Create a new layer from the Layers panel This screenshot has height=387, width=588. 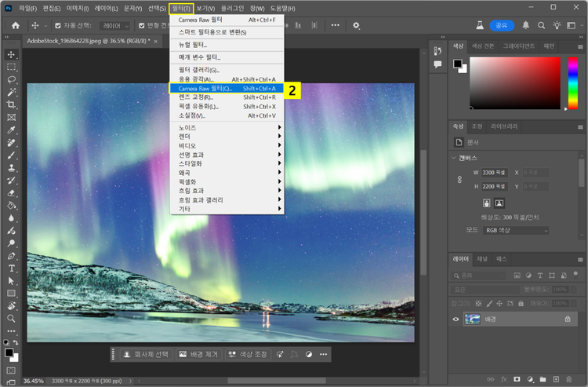[x=556, y=379]
